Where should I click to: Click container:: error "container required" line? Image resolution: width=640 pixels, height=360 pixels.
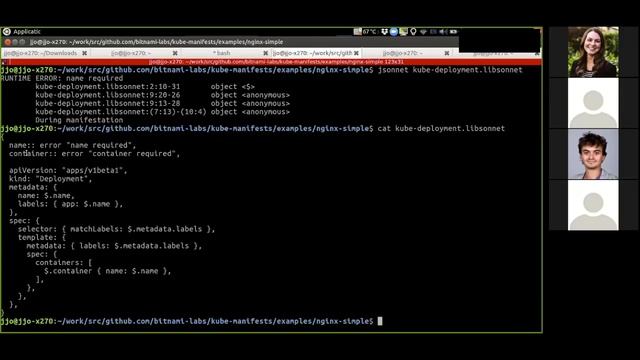(94, 153)
